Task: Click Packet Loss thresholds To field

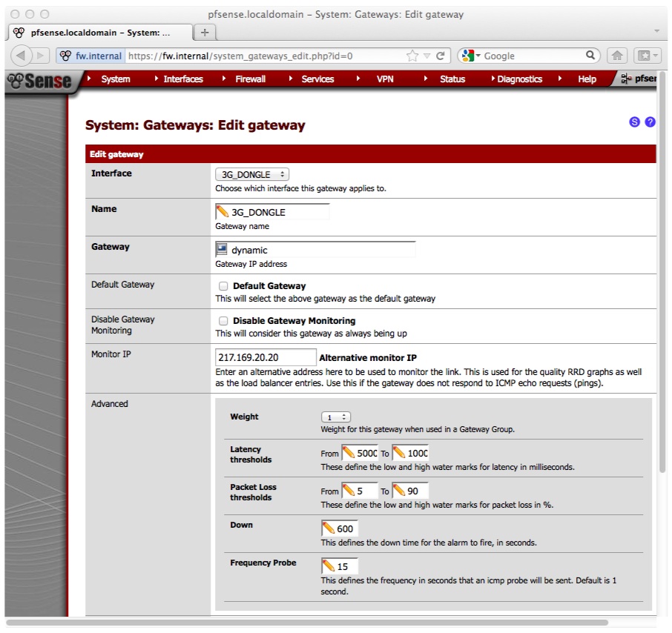Action: (x=410, y=491)
